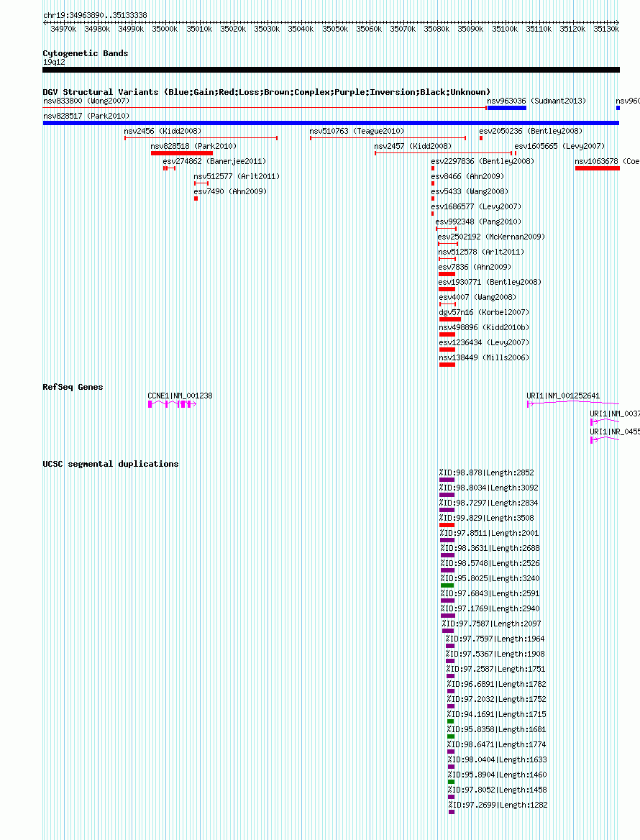Select duplication %ID:97.2699|Length:1282
Image resolution: width=640 pixels, height=840 pixels.
pos(498,804)
